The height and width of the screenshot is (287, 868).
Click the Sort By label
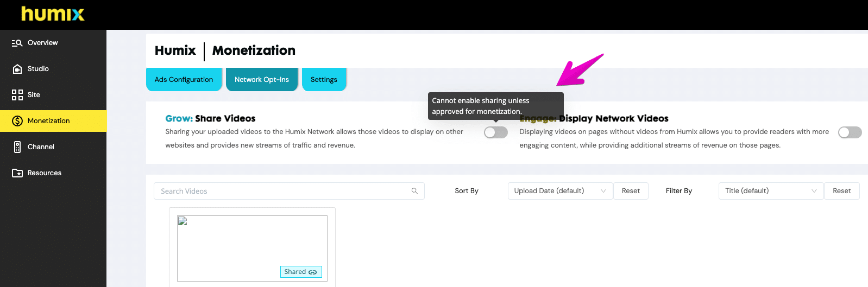click(467, 191)
